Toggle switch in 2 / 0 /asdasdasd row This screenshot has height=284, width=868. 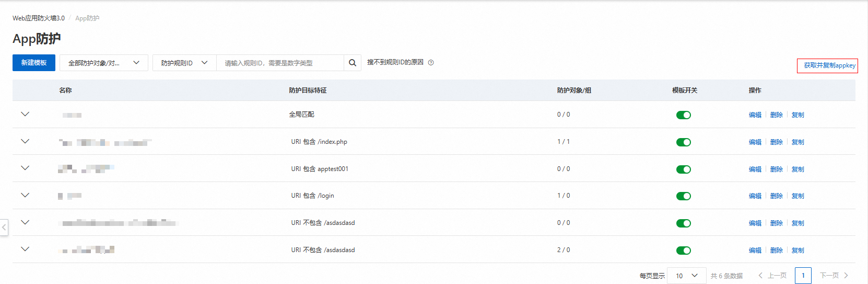click(x=684, y=251)
